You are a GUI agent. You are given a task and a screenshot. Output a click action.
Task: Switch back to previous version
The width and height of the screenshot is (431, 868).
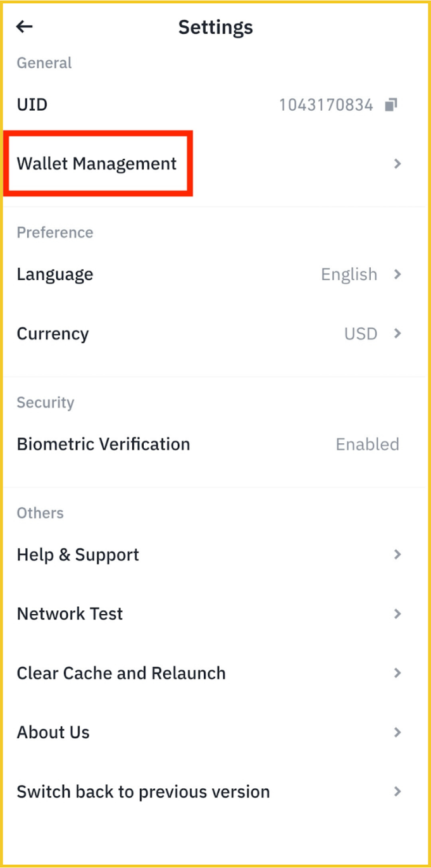[x=143, y=791]
